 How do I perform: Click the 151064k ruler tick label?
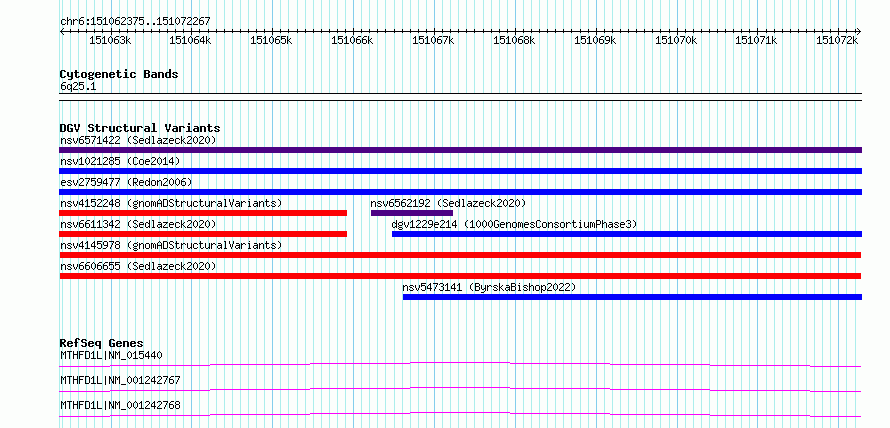pyautogui.click(x=191, y=40)
